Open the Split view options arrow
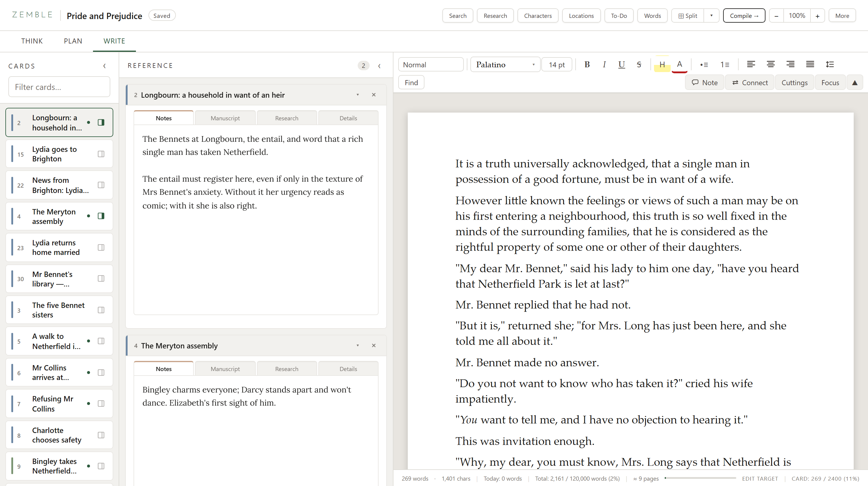The height and width of the screenshot is (486, 868). (711, 15)
